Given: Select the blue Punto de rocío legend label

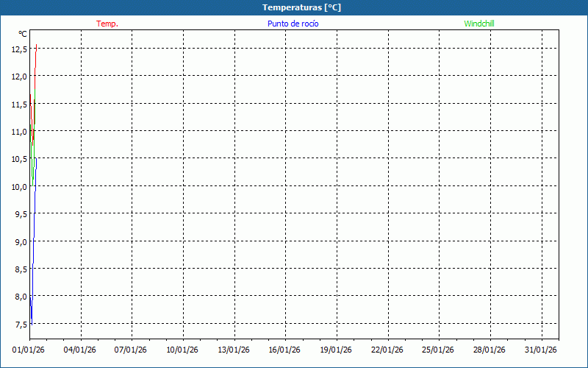Looking at the screenshot, I should point(293,24).
